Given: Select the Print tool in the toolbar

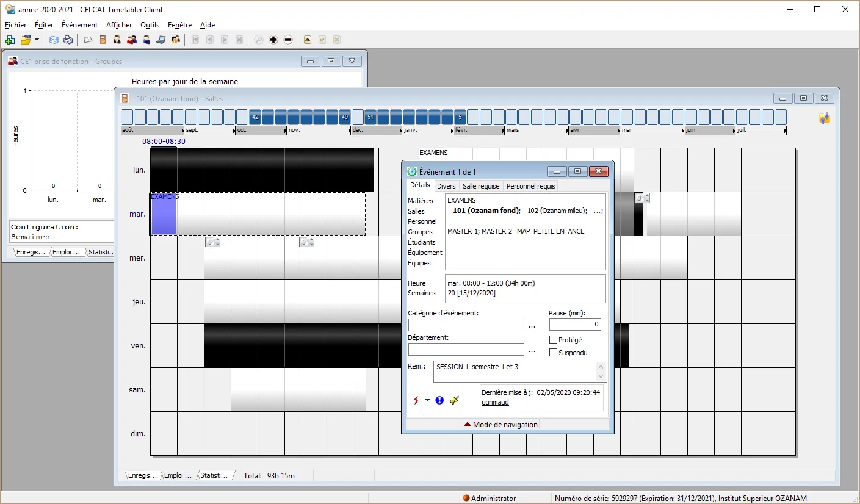Looking at the screenshot, I should tap(68, 40).
